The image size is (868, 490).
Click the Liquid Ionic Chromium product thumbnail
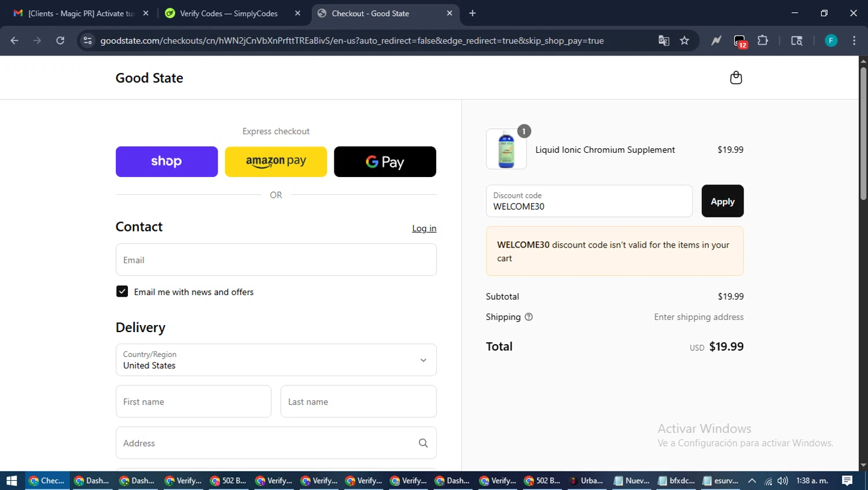pos(506,149)
